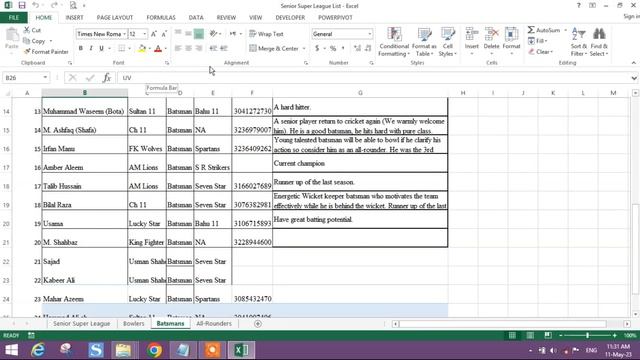This screenshot has height=360, width=640.
Task: Click the Save icon in quick access toolbar
Action: pyautogui.click(x=22, y=5)
